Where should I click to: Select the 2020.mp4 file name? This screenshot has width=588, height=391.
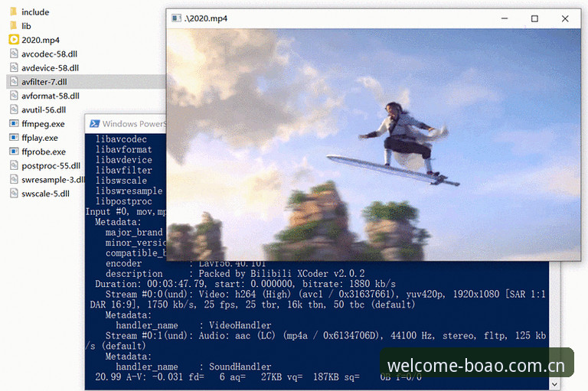click(41, 40)
